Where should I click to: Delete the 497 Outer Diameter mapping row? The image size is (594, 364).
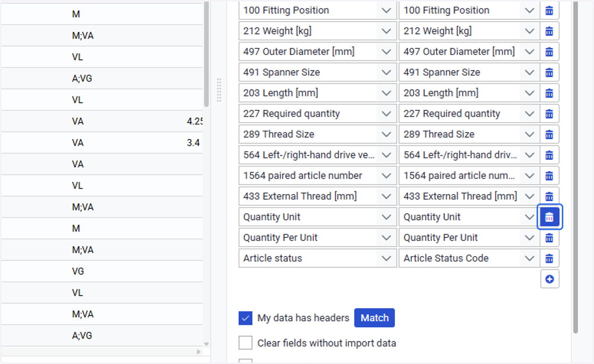coord(549,51)
